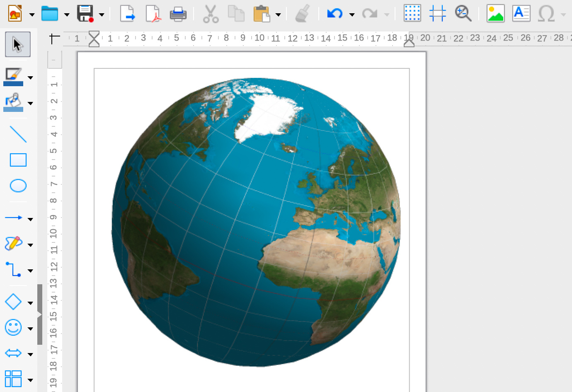Screen dimensions: 572x392
Task: Open the Fill color dropdown arrow
Action: pyautogui.click(x=30, y=103)
